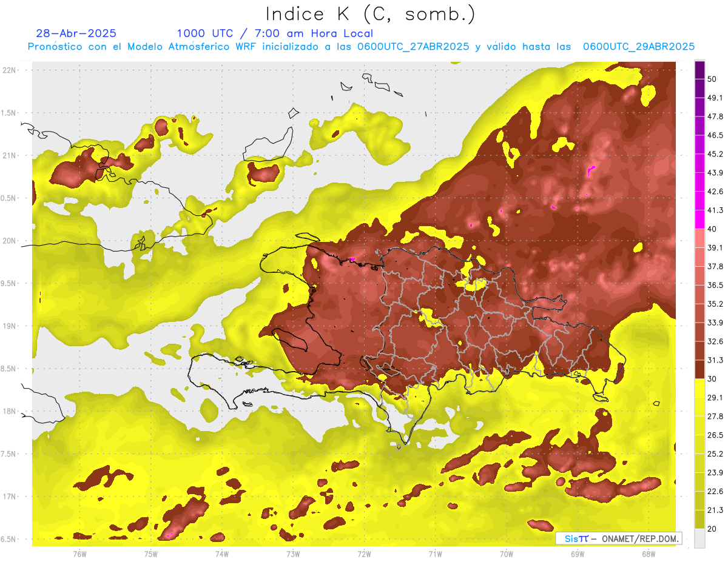Click the longitude label 72W
Viewport: 728px width, 562px height.
364,554
